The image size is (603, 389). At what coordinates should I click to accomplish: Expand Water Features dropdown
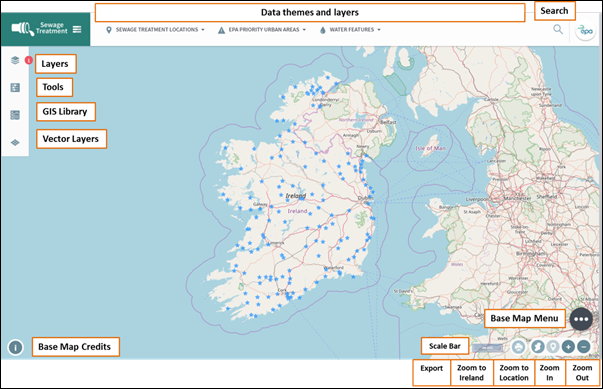coord(350,30)
